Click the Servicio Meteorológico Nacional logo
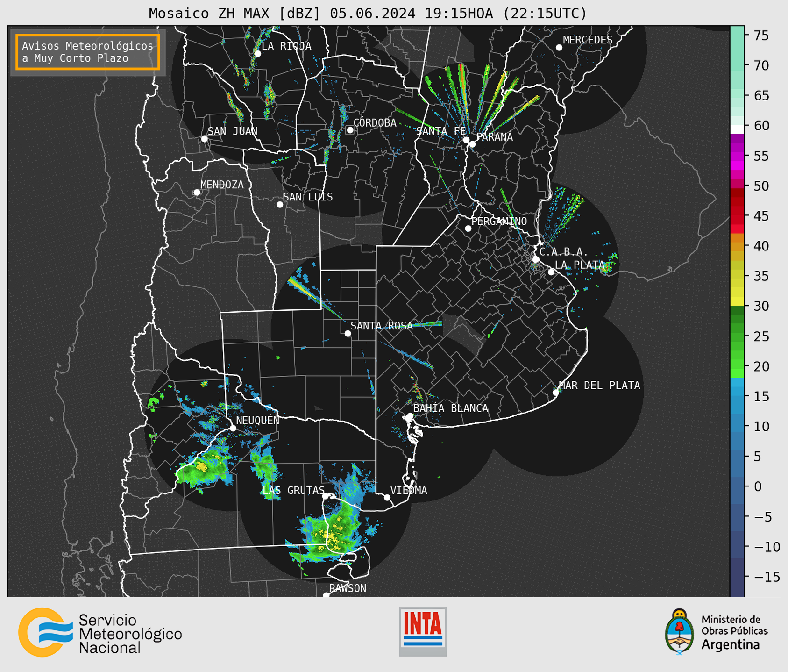788x672 pixels. (100, 632)
